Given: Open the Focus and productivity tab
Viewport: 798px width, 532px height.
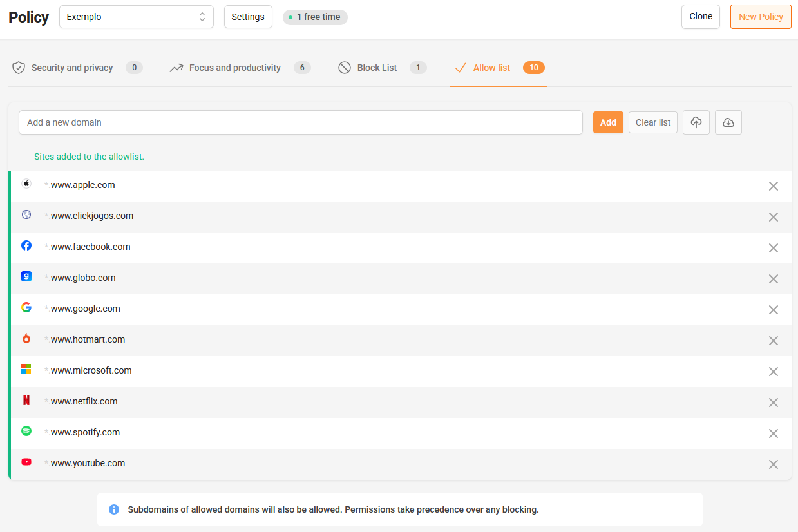Looking at the screenshot, I should (234, 68).
